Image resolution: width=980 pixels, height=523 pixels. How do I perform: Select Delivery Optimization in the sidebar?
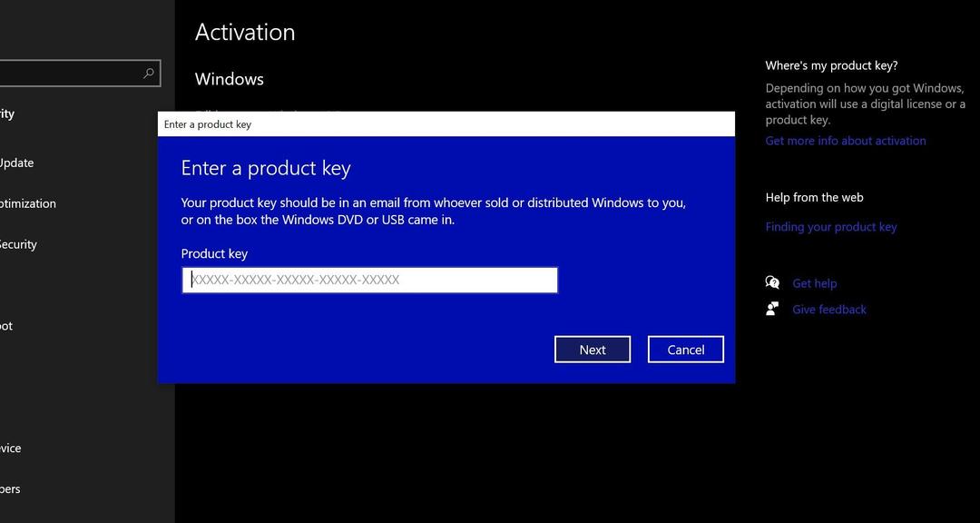(27, 203)
